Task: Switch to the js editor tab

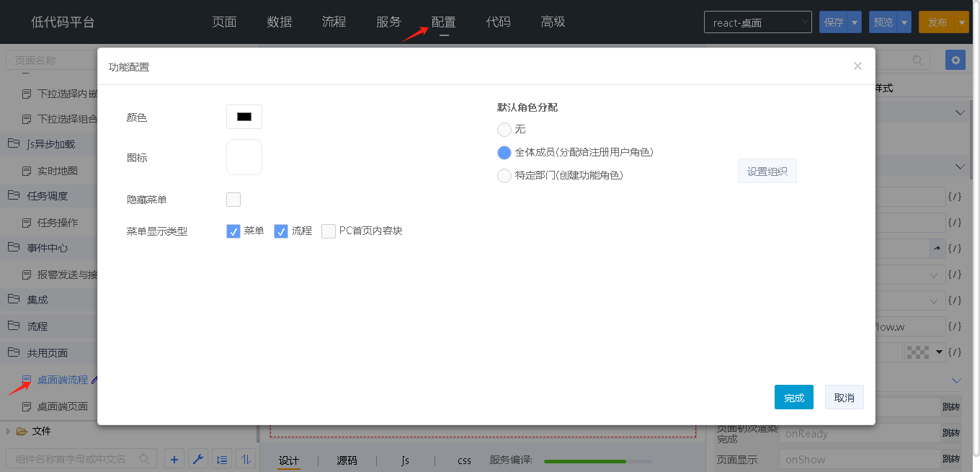Action: coord(405,460)
